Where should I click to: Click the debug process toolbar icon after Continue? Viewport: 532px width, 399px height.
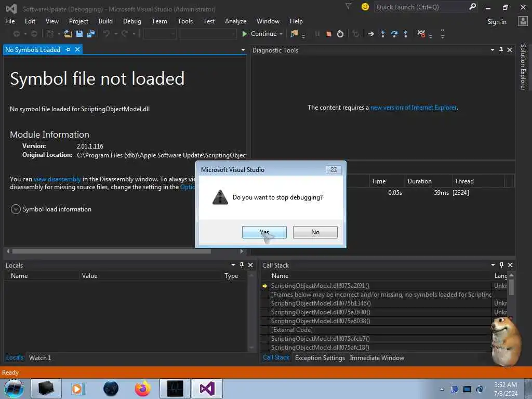click(294, 34)
